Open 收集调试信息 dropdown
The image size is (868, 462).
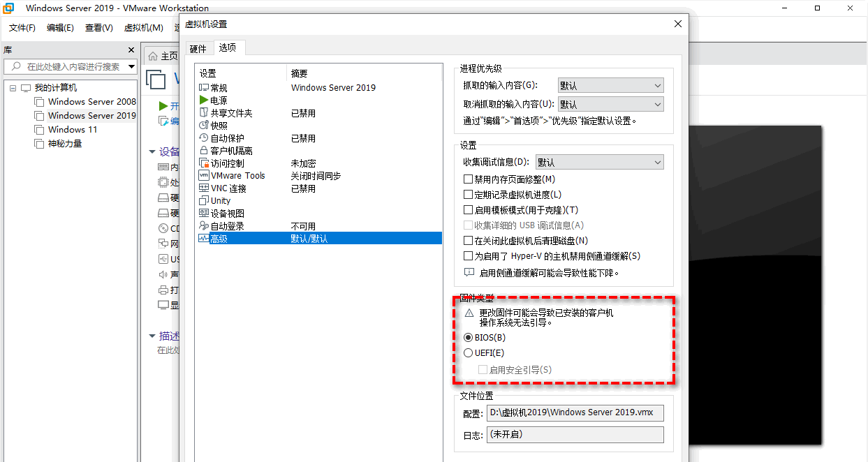(599, 162)
